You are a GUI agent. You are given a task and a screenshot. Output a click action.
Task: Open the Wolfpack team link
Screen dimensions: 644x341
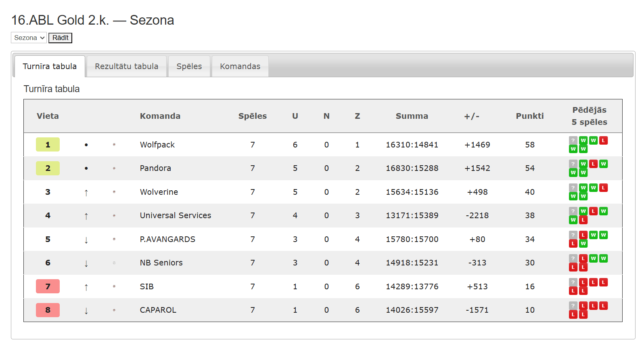coord(157,145)
